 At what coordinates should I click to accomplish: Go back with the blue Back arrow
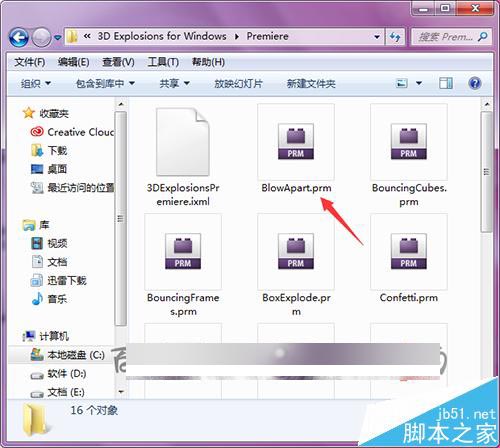18,37
